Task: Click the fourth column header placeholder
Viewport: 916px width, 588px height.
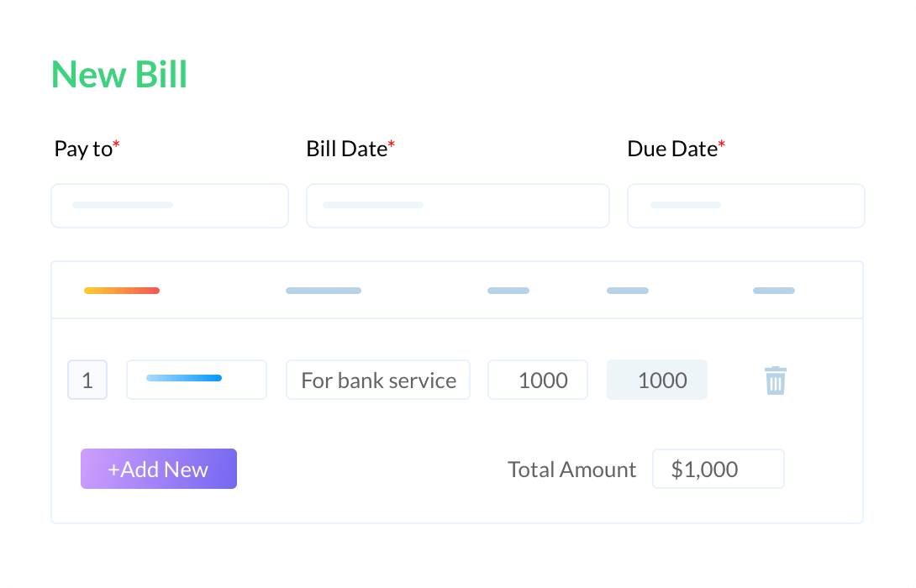Action: click(628, 291)
